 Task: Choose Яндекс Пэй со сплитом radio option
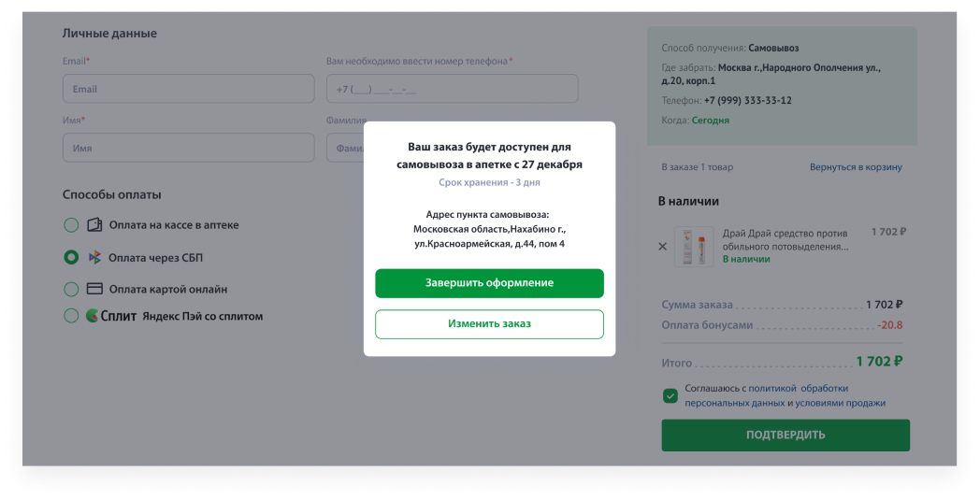coord(71,316)
